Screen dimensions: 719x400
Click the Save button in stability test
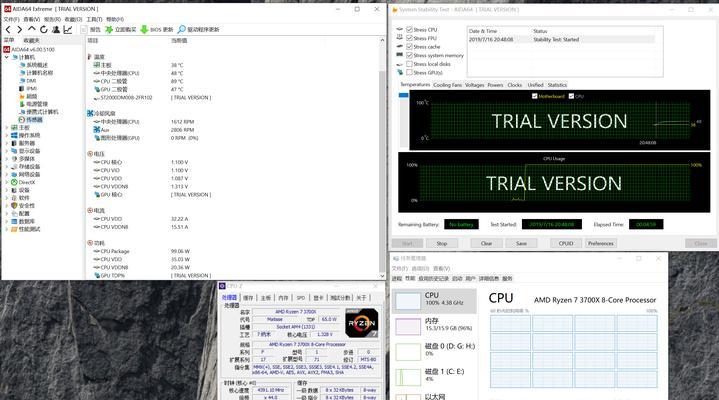point(521,243)
